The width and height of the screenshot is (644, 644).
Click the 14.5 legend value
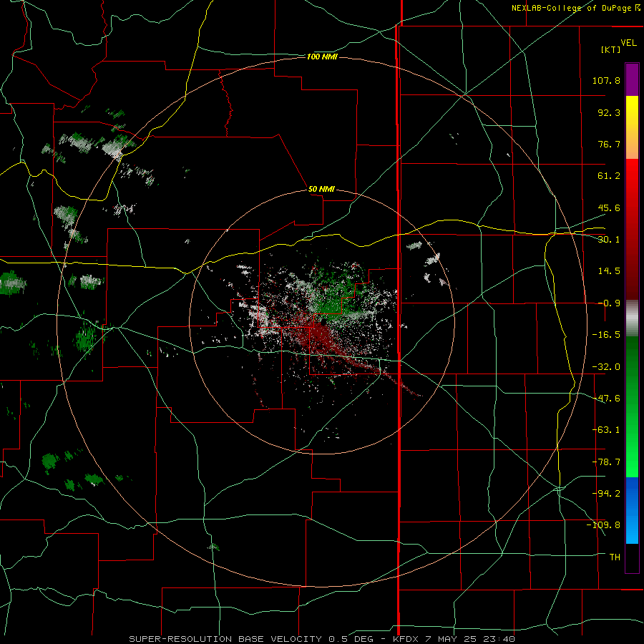[x=609, y=271]
